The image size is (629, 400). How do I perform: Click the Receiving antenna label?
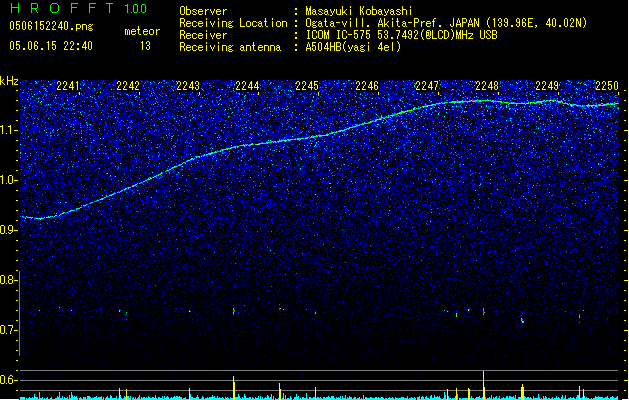click(x=230, y=47)
